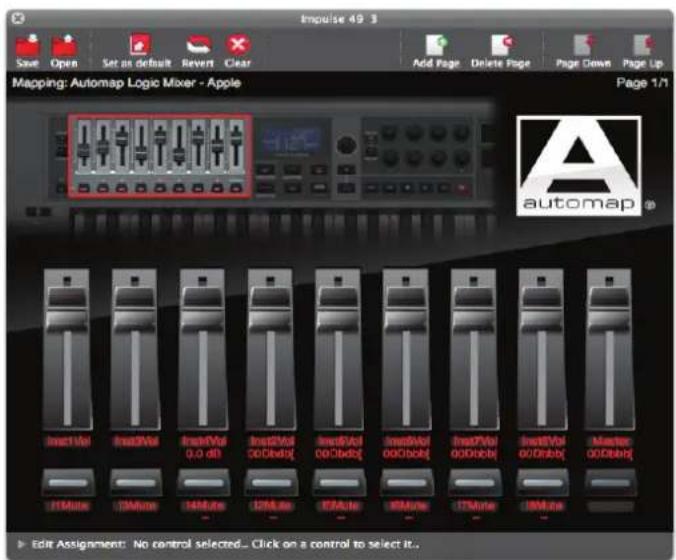Open a saved mapping file

pos(64,51)
